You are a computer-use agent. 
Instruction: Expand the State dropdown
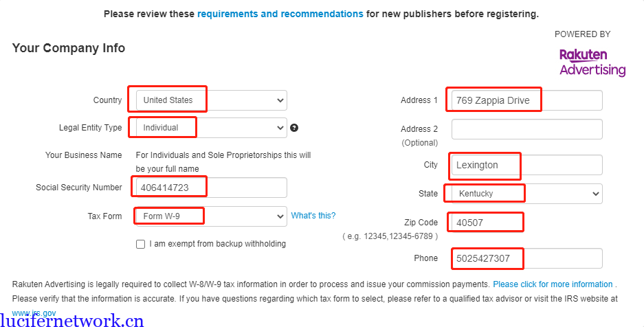click(x=526, y=194)
